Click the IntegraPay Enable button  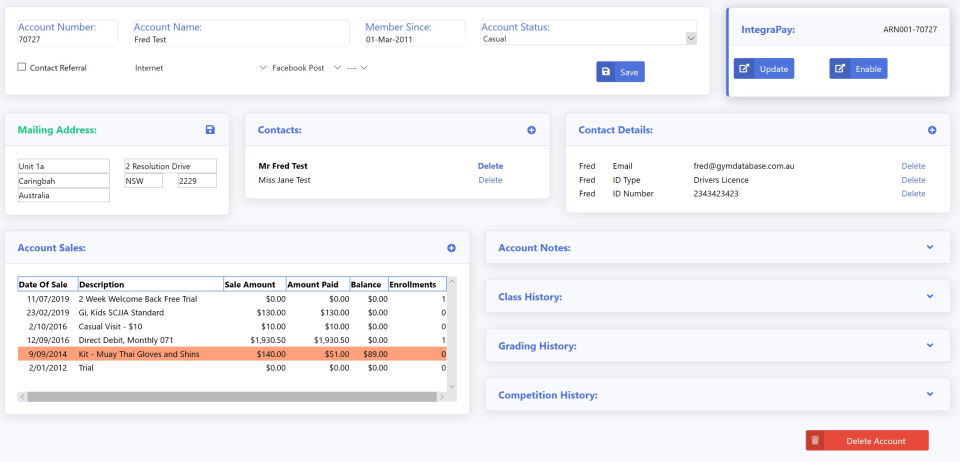coord(858,69)
